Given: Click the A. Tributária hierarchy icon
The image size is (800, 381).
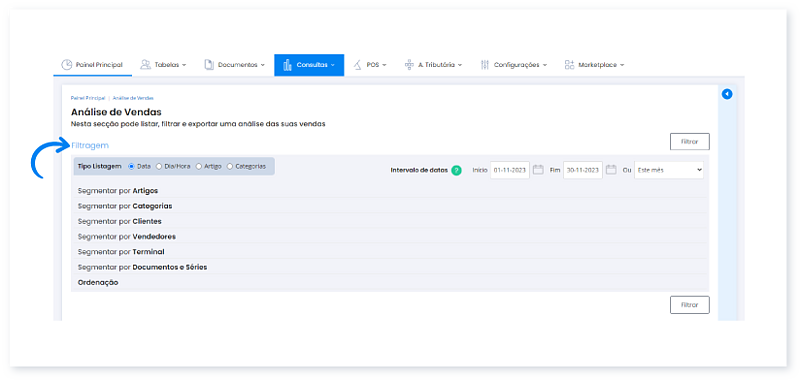Looking at the screenshot, I should coord(409,65).
